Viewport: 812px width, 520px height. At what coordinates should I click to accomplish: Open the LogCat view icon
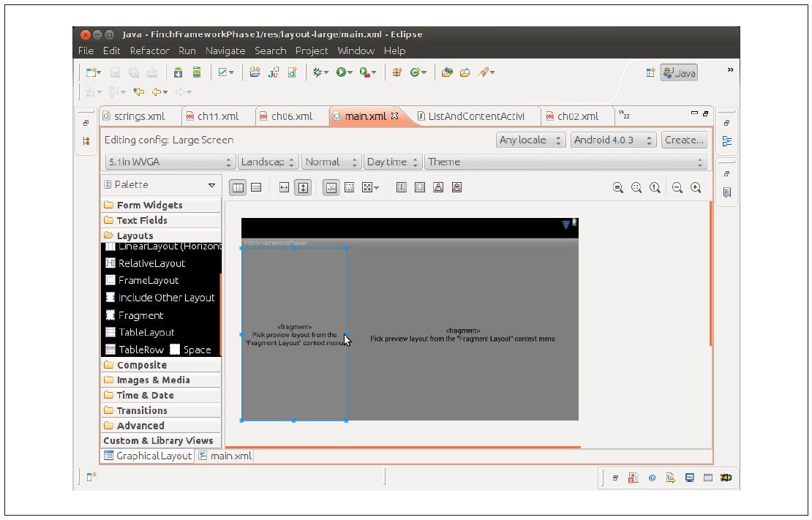click(x=726, y=478)
